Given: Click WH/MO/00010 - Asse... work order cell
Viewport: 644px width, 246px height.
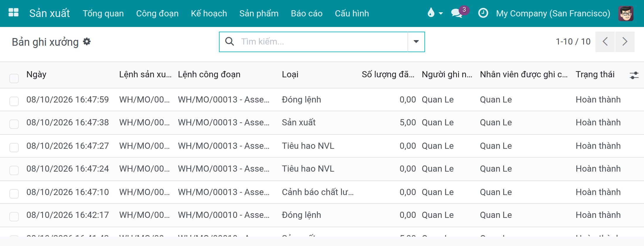Looking at the screenshot, I should [x=224, y=215].
